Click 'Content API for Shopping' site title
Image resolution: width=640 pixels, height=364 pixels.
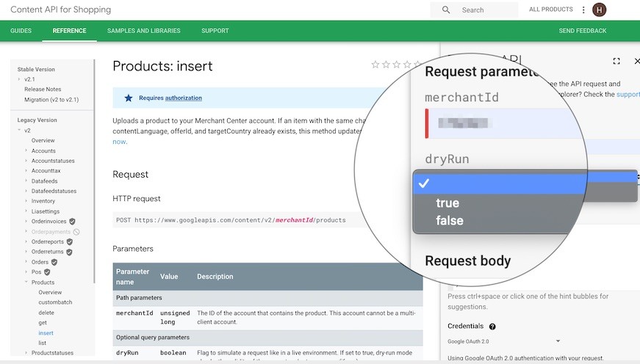pyautogui.click(x=60, y=10)
